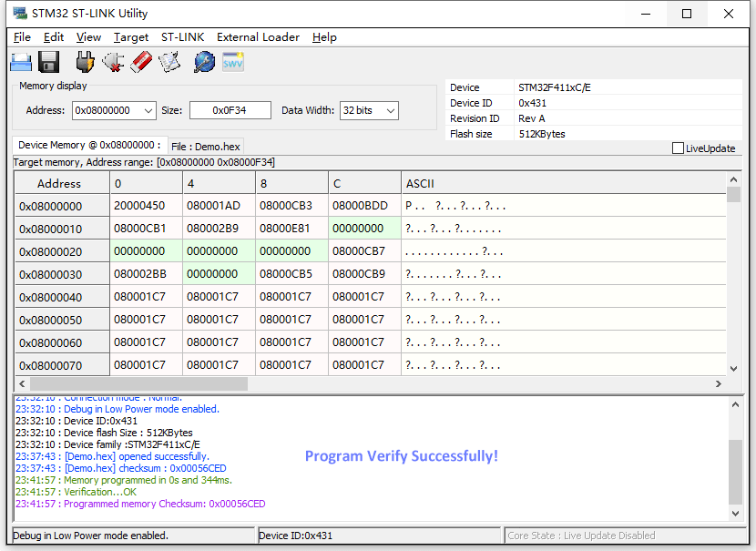The height and width of the screenshot is (551, 756).
Task: Select memory cell value 08000BDD
Action: pos(364,206)
